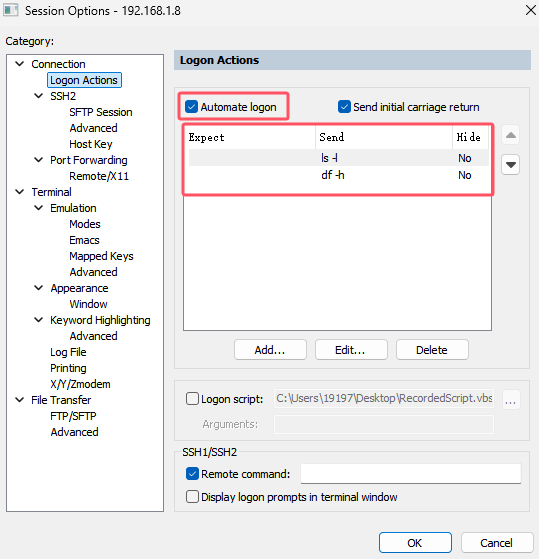Uncheck Send initial carriage return
The image size is (539, 559).
click(344, 107)
